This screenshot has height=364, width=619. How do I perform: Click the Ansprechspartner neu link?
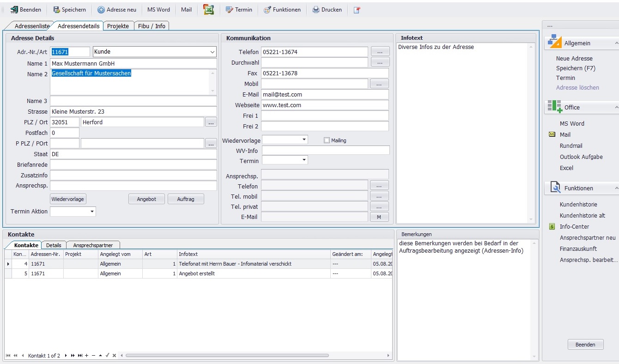(588, 237)
